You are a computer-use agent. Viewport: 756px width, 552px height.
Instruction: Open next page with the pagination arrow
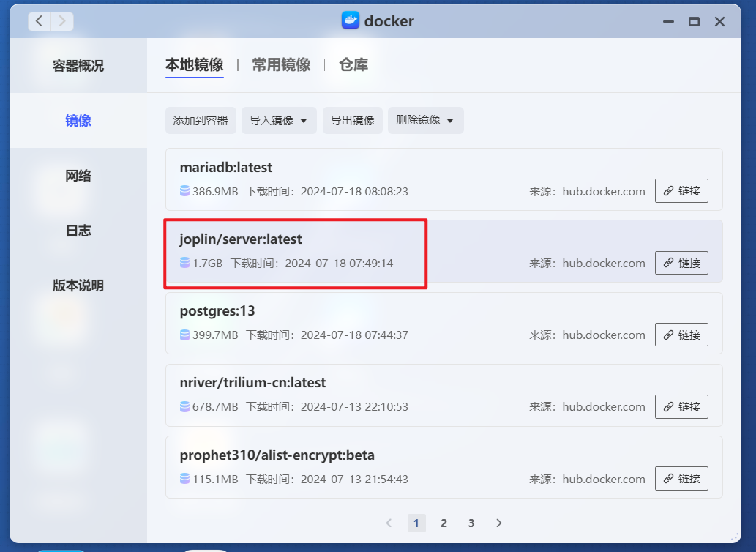pyautogui.click(x=498, y=523)
